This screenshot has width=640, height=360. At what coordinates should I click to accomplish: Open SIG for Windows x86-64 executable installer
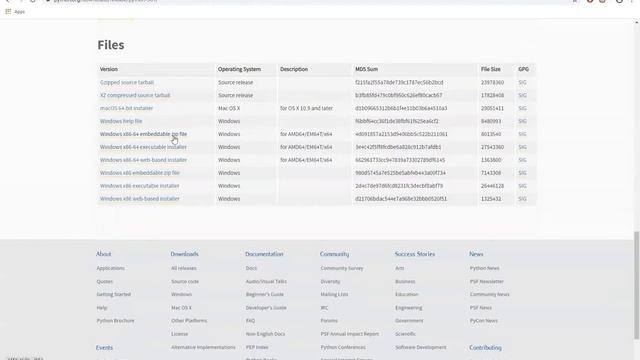(x=522, y=147)
